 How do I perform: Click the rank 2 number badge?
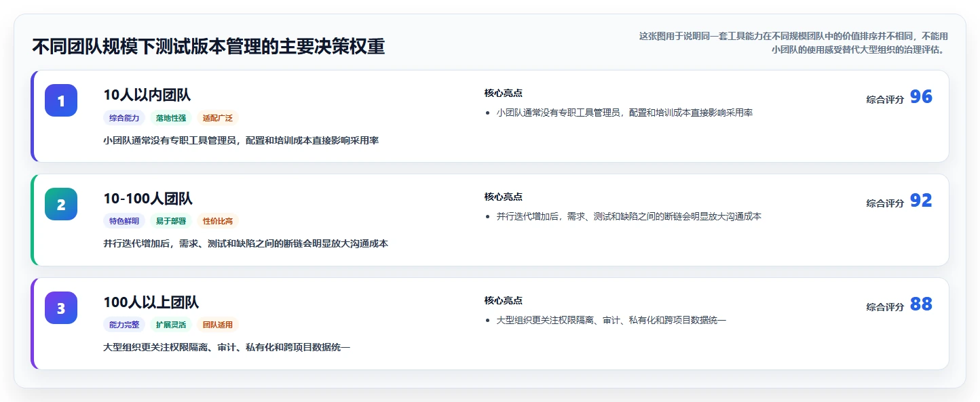tap(61, 204)
